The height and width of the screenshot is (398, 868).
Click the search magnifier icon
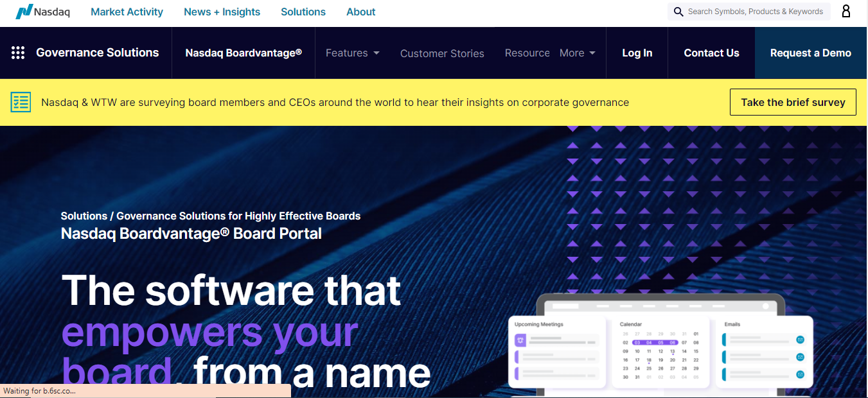pos(678,12)
